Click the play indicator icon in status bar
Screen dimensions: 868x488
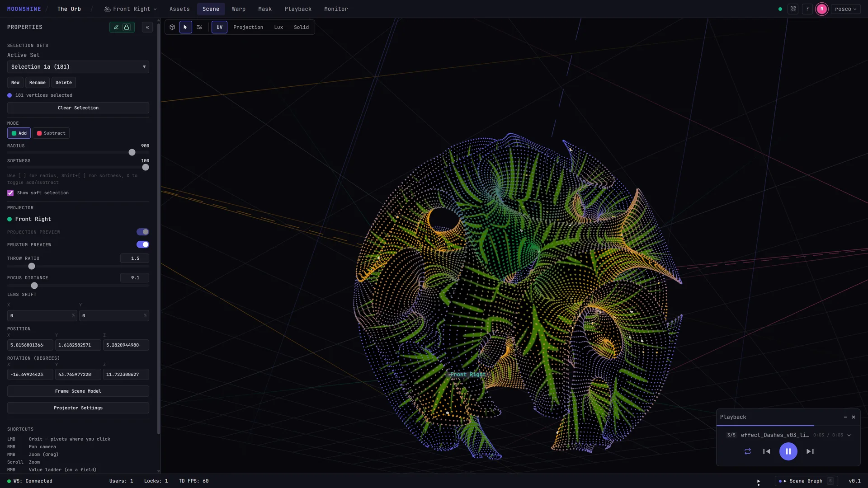[x=758, y=482]
